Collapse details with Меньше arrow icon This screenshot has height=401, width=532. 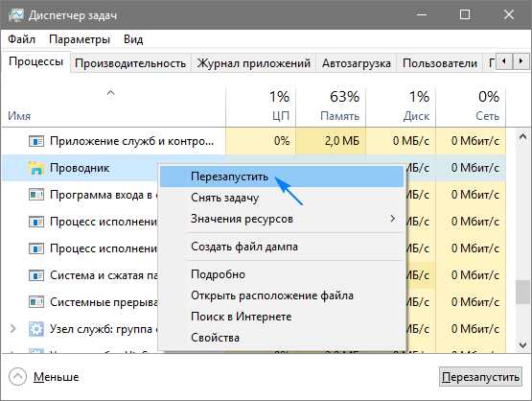(17, 377)
